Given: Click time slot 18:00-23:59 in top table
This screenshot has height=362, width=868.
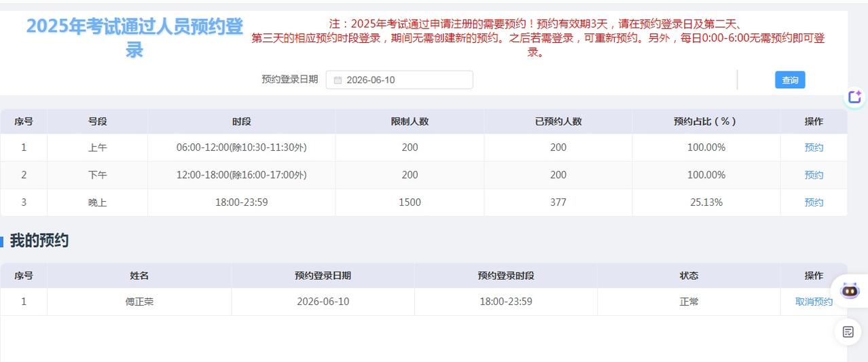Looking at the screenshot, I should pyautogui.click(x=241, y=202).
